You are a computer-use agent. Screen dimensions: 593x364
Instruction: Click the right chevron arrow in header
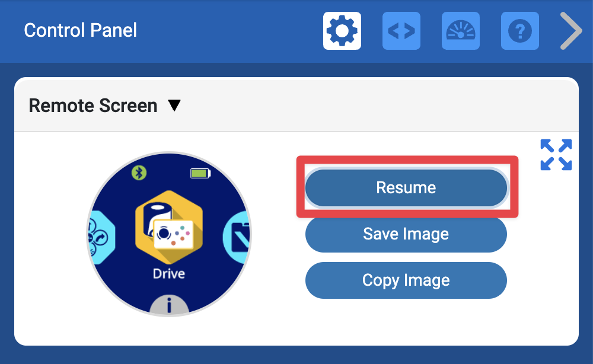click(x=570, y=31)
